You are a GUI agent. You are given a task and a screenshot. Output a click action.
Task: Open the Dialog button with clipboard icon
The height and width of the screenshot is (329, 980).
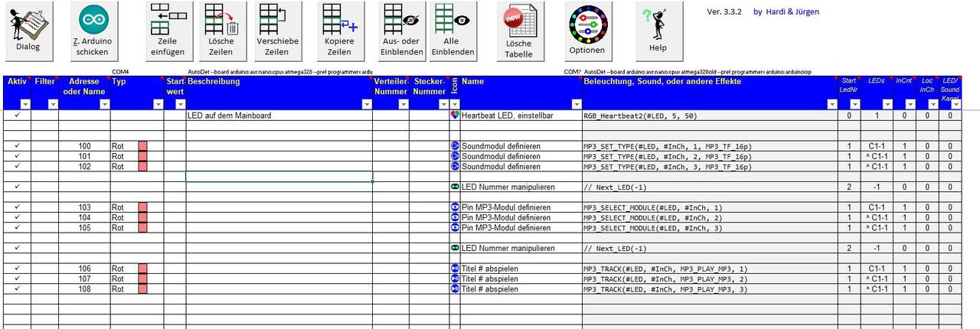[28, 32]
